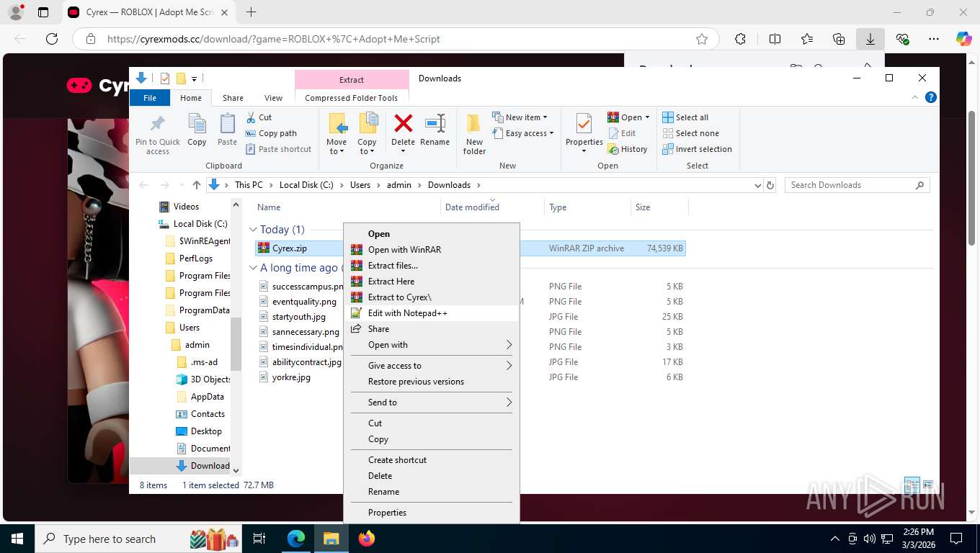Open Compressed Folder Tools tab
Viewport: 980px width, 553px height.
point(352,98)
